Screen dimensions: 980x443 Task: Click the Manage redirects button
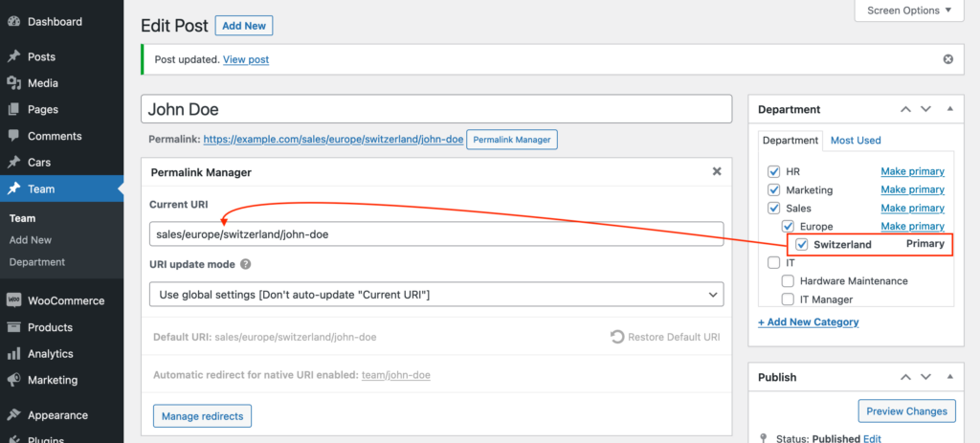tap(203, 416)
